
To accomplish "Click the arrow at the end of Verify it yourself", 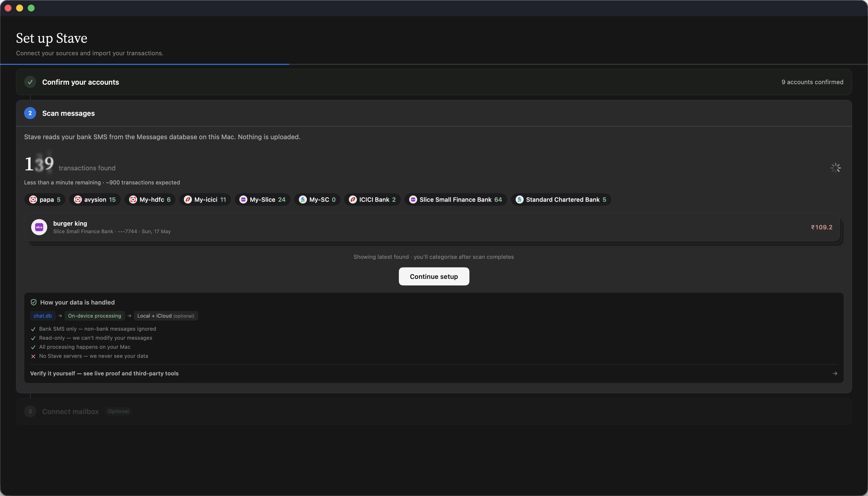I will click(x=835, y=373).
